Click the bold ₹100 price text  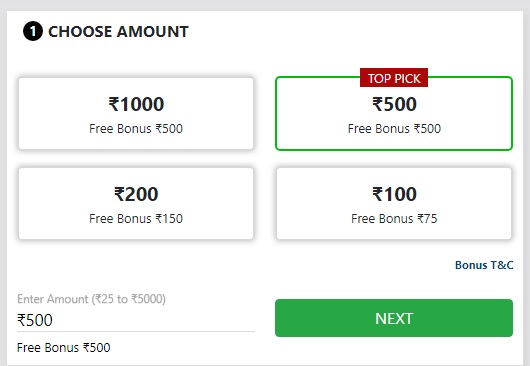(x=394, y=194)
